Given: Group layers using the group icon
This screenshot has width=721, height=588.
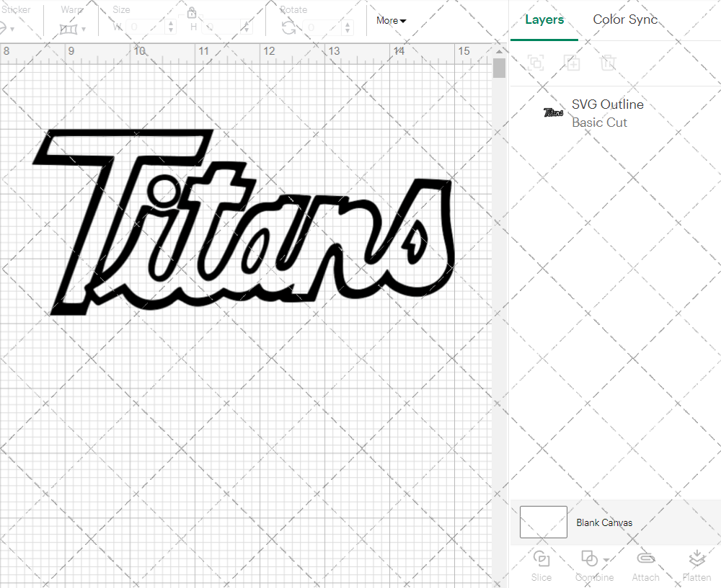Looking at the screenshot, I should 536,63.
